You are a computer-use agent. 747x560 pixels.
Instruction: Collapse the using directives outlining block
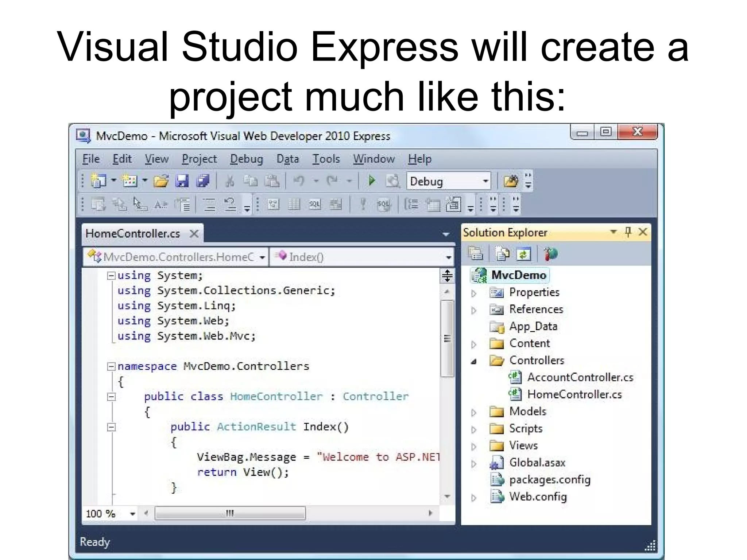click(111, 276)
